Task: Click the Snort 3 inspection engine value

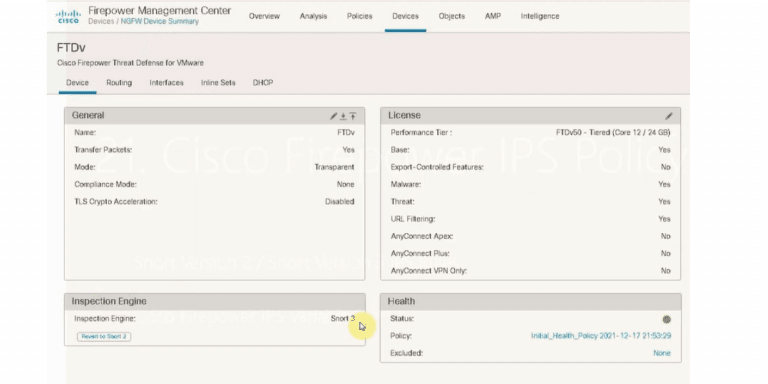Action: pyautogui.click(x=342, y=319)
